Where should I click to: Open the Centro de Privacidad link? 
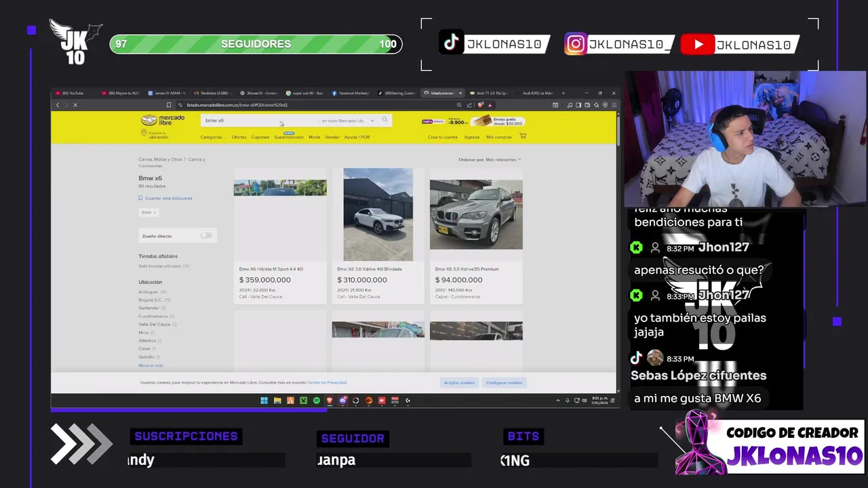(327, 382)
